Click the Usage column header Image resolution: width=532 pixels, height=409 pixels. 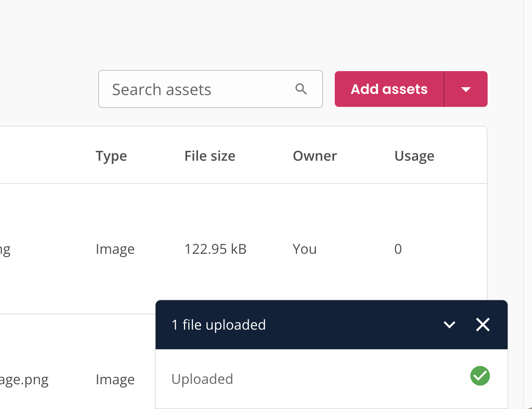[414, 156]
